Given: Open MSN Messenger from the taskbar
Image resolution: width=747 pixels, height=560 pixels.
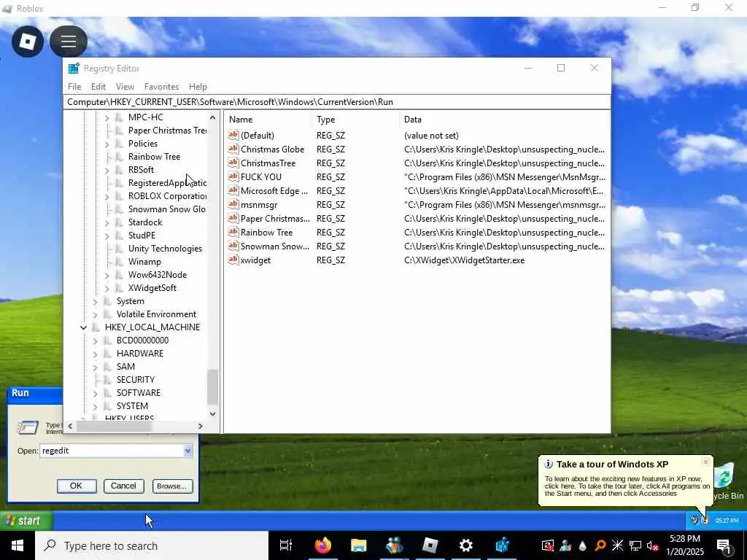Looking at the screenshot, I should pos(395,545).
